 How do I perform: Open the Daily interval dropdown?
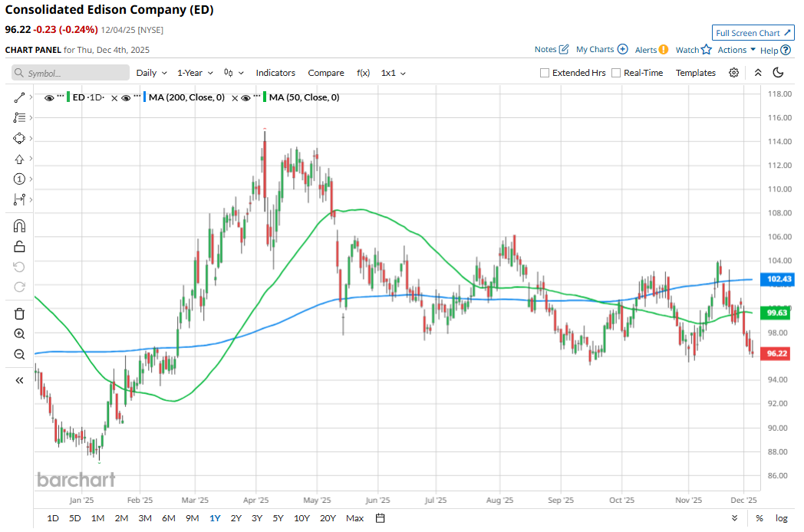[151, 73]
